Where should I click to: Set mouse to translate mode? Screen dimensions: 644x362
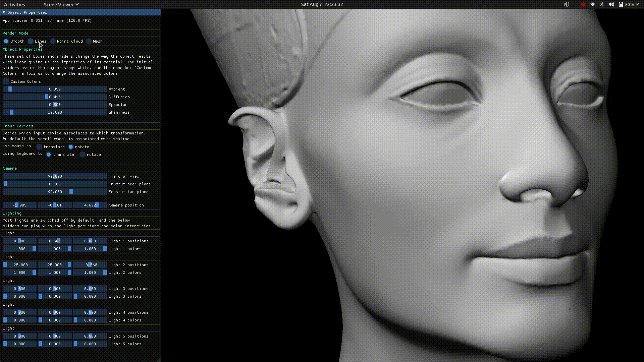40,147
